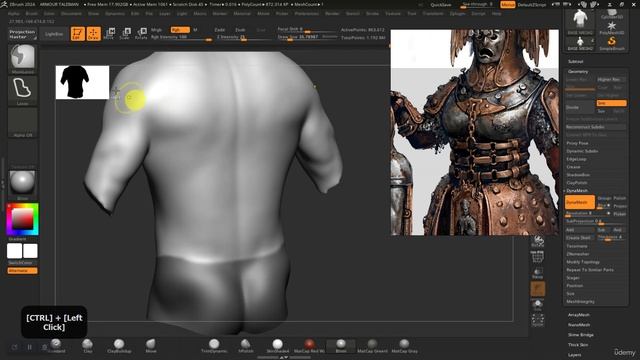Screen dimensions: 640x360
Task: Apply the SkinShade4 material
Action: point(278,345)
